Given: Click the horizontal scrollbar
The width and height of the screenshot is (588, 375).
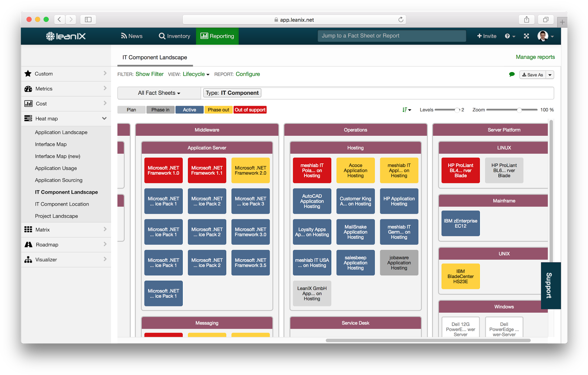Looking at the screenshot, I should 428,340.
